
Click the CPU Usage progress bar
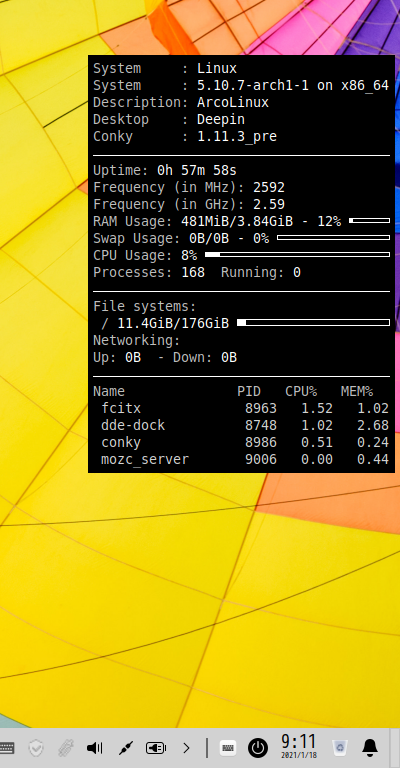297,255
